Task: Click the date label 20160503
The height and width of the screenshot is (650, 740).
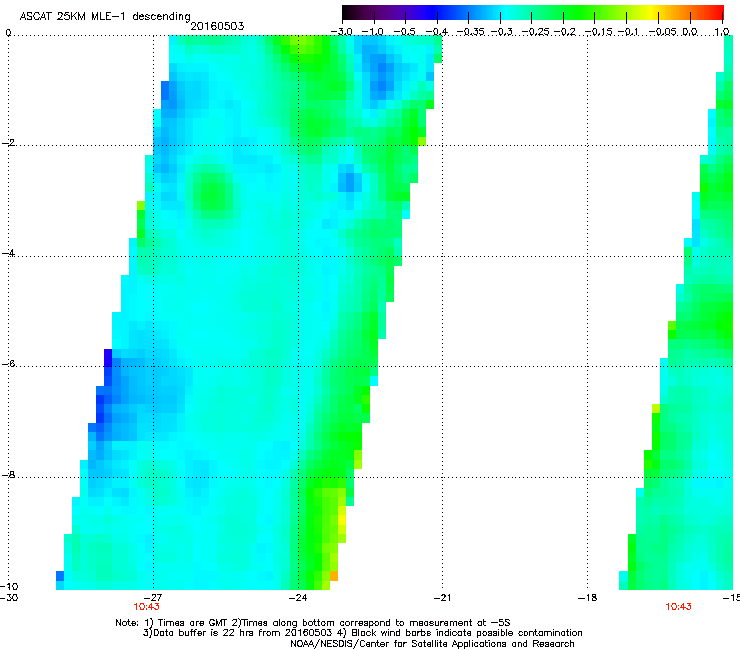Action: click(217, 26)
